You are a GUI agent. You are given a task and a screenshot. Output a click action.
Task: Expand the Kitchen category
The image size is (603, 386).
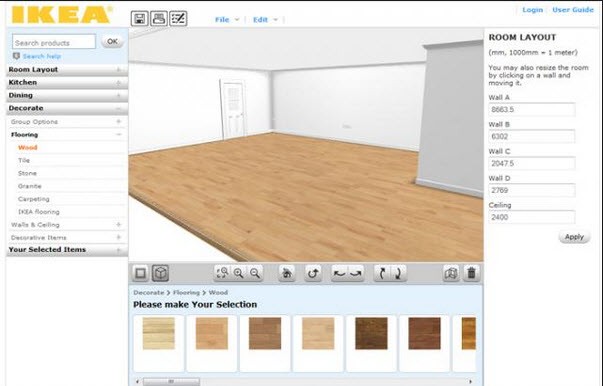[67, 82]
